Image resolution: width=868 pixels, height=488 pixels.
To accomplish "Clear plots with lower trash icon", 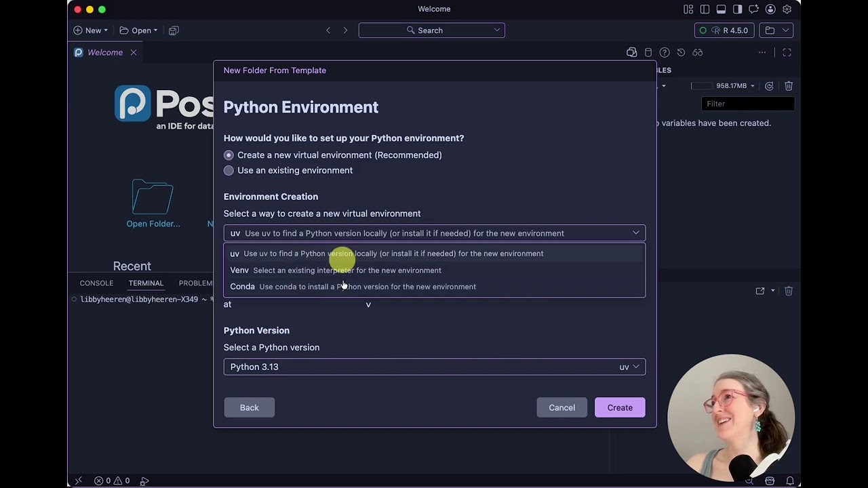I will pos(789,291).
